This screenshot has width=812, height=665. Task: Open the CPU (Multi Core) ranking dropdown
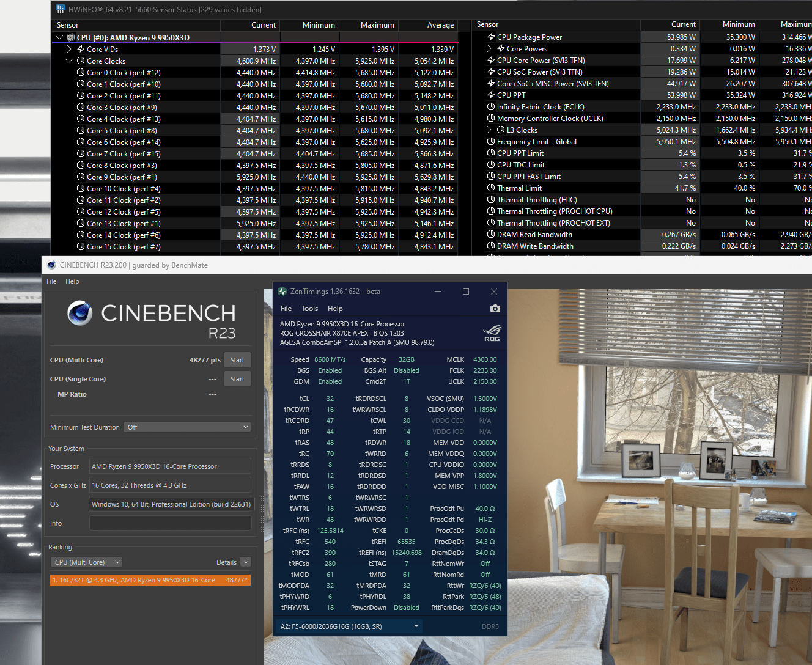(x=86, y=562)
